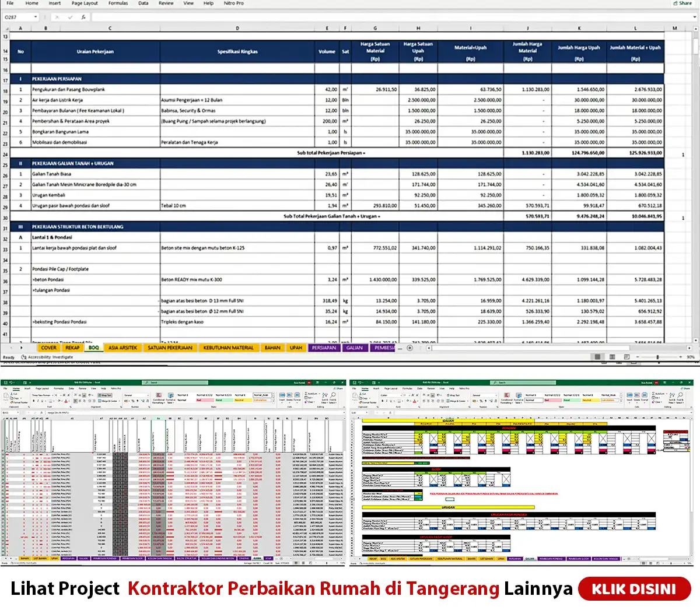This screenshot has width=700, height=610.
Task: Select the ASIA ARSITEK sheet tab
Action: pos(123,348)
